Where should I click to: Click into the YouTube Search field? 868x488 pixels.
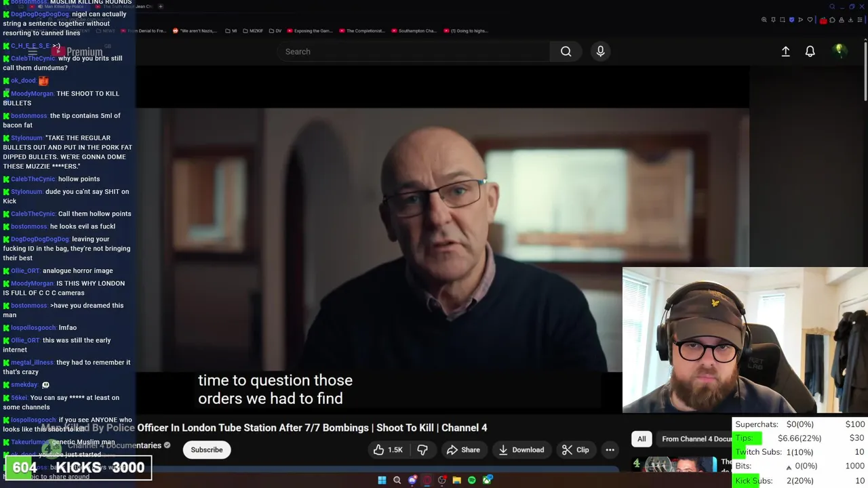(x=414, y=52)
